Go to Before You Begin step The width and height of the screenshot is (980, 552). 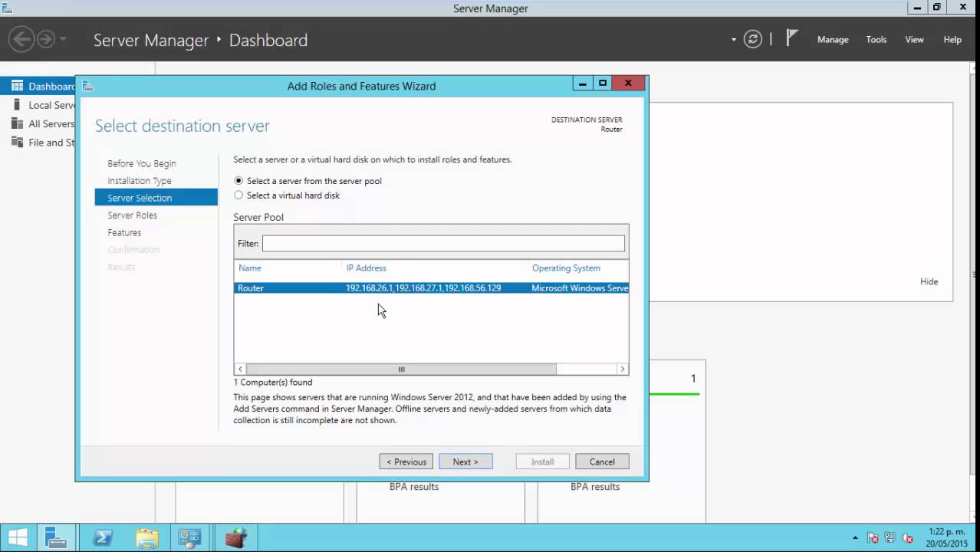pos(142,163)
